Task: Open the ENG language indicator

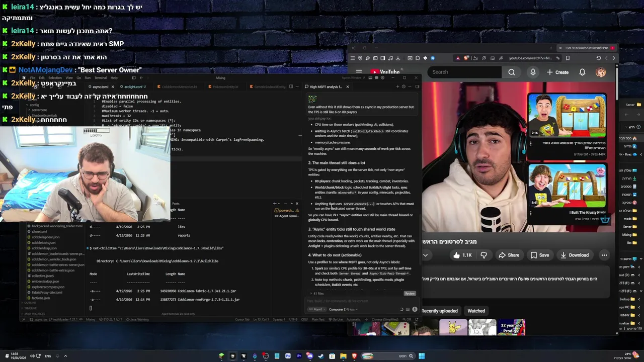Action: pos(48,356)
